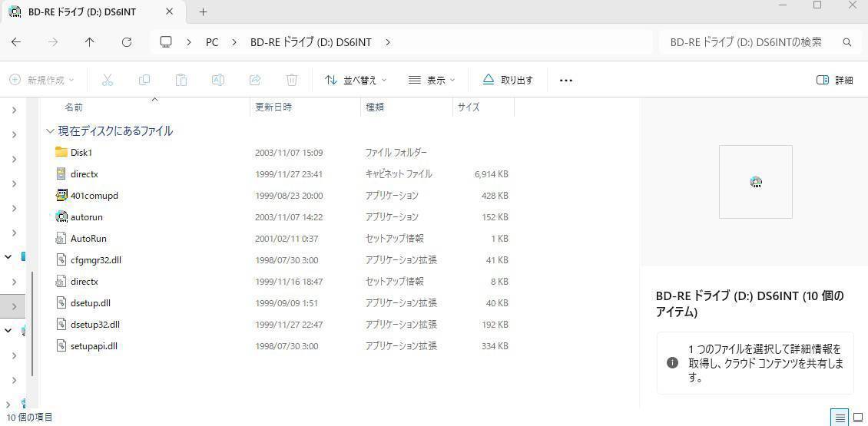
Task: Expand the topmost navigation pane tree chevron
Action: (15, 110)
